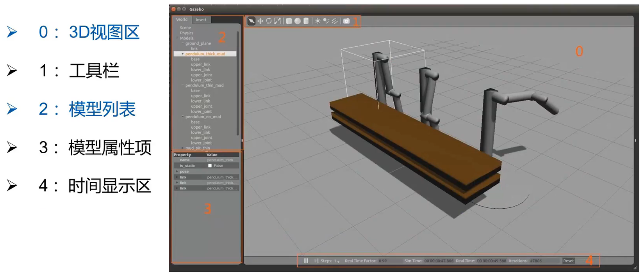Select Physics in the world tree

click(186, 33)
